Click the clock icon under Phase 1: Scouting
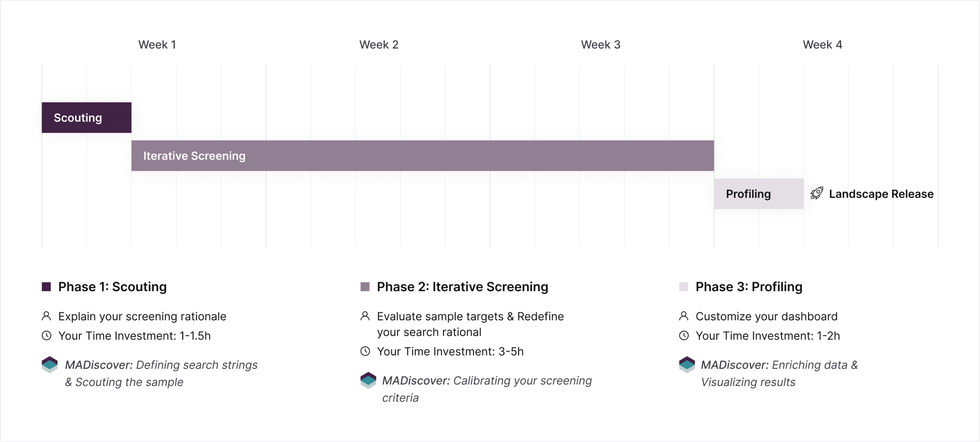 click(x=46, y=336)
